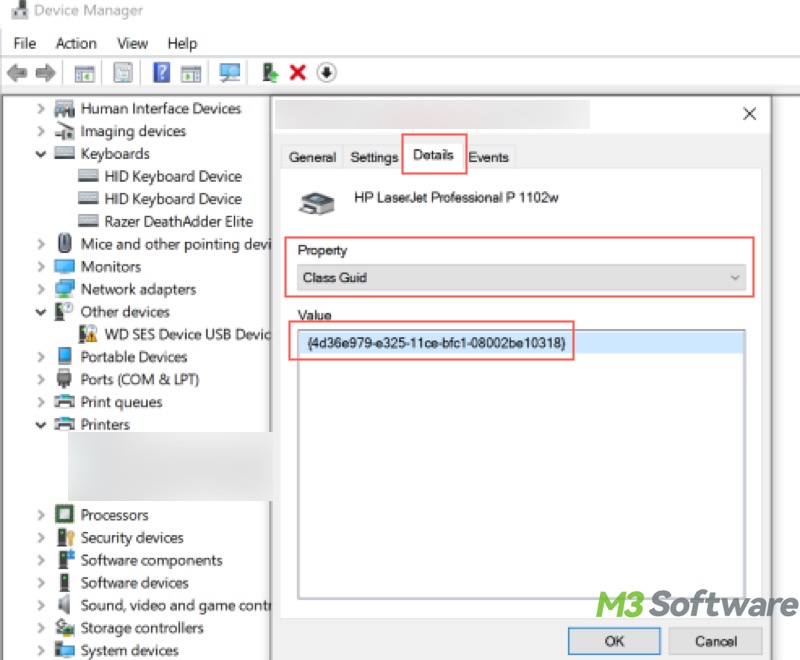Click the Ports plug icon

65,379
